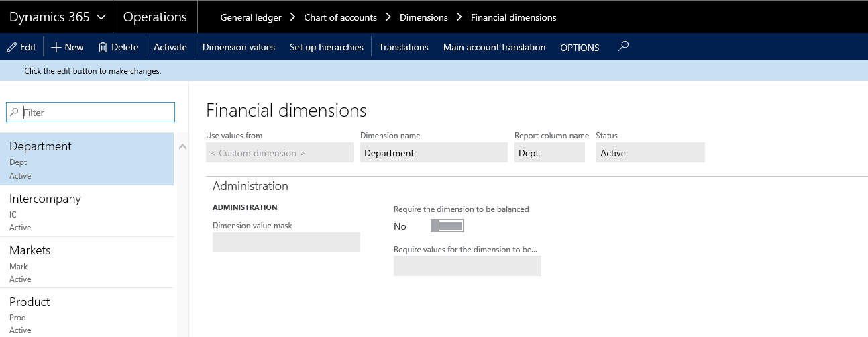Viewport: 868px width, 337px height.
Task: Click the Activate button
Action: tap(170, 47)
